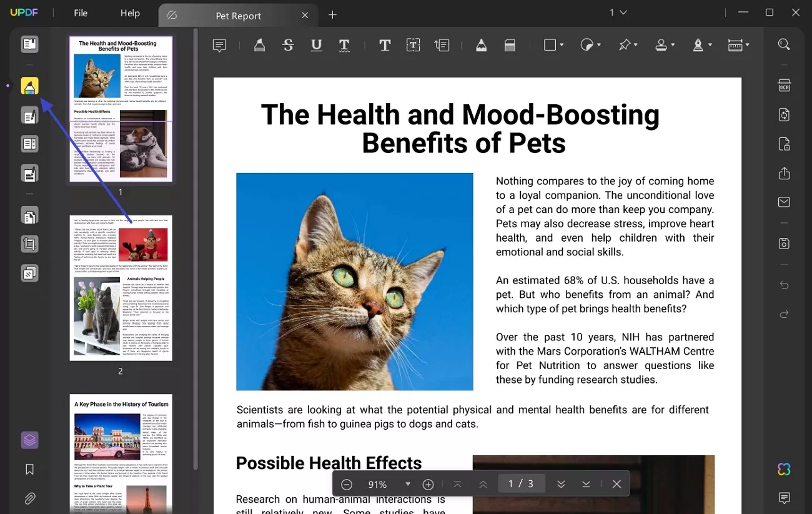This screenshot has height=514, width=812.
Task: Go to the previous page
Action: pyautogui.click(x=483, y=484)
